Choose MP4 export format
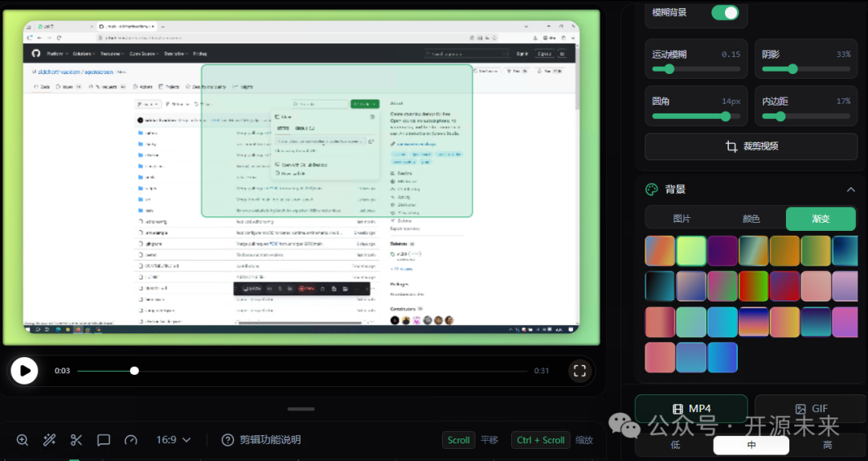Screen dimensions: 868x461 (691, 409)
